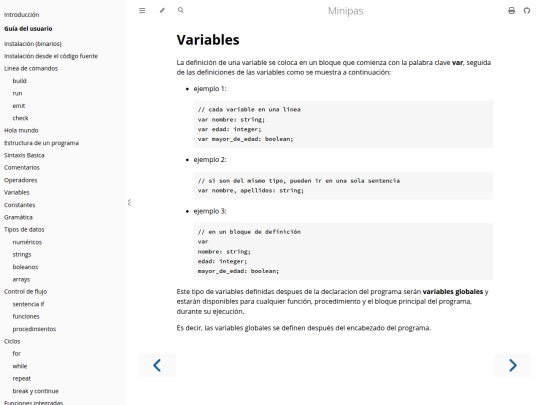
Task: Select Variables in the sidebar
Action: tap(17, 193)
